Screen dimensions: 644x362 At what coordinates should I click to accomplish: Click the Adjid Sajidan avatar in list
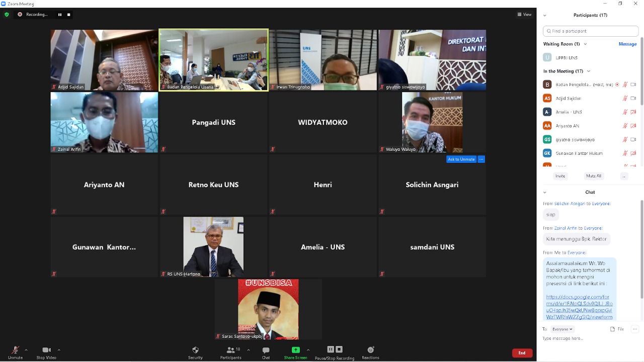coord(547,98)
